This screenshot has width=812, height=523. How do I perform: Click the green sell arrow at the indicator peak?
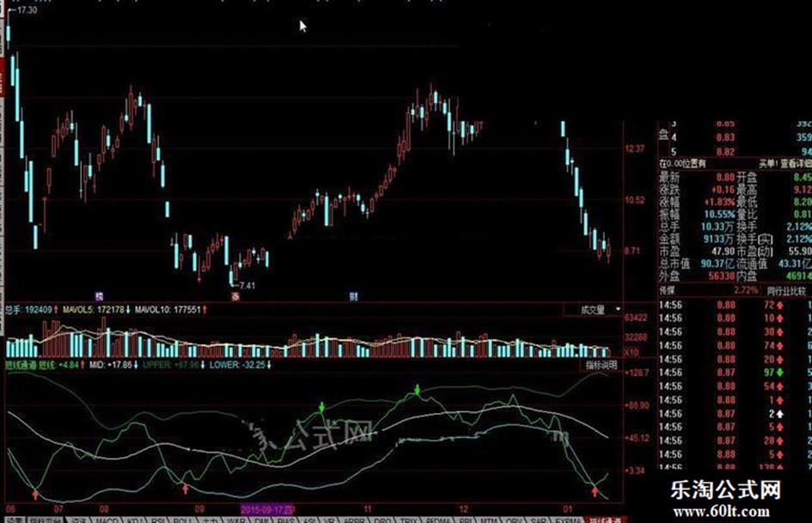tap(418, 390)
